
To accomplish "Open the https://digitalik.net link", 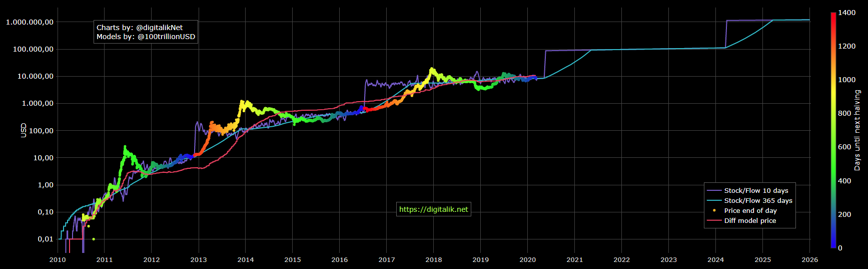I will [x=434, y=209].
